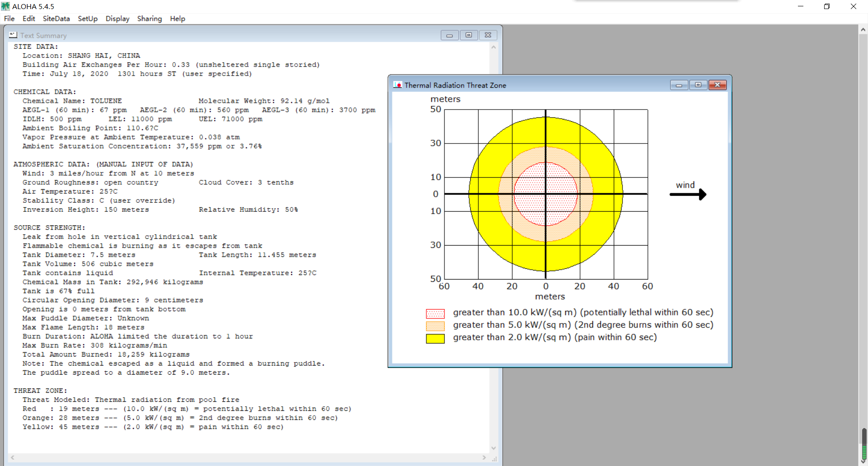The height and width of the screenshot is (466, 868).
Task: Click the red 10.0 kW legend swatch
Action: tap(435, 314)
